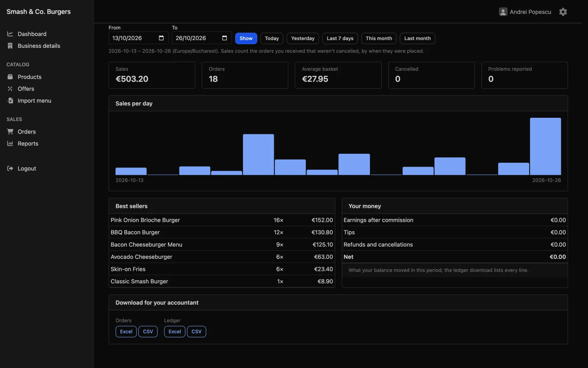Open Import menu page
Viewport: 588px width, 368px height.
tap(35, 100)
